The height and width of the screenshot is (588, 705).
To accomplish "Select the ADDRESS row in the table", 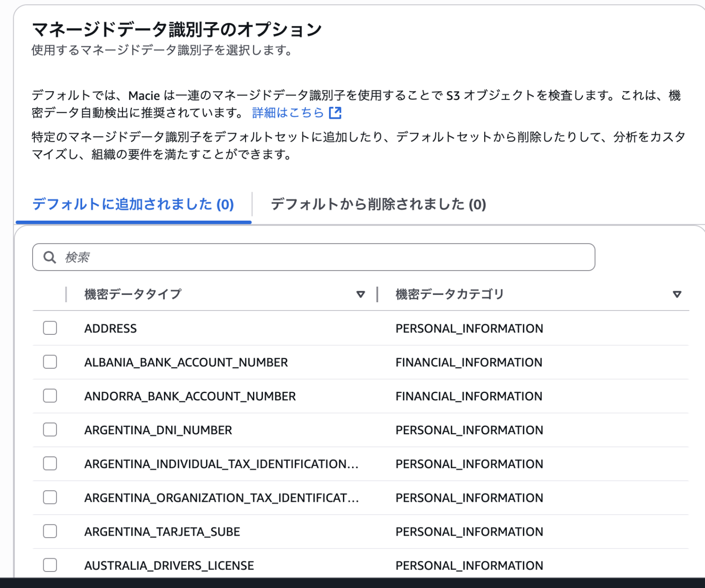I will (x=110, y=328).
